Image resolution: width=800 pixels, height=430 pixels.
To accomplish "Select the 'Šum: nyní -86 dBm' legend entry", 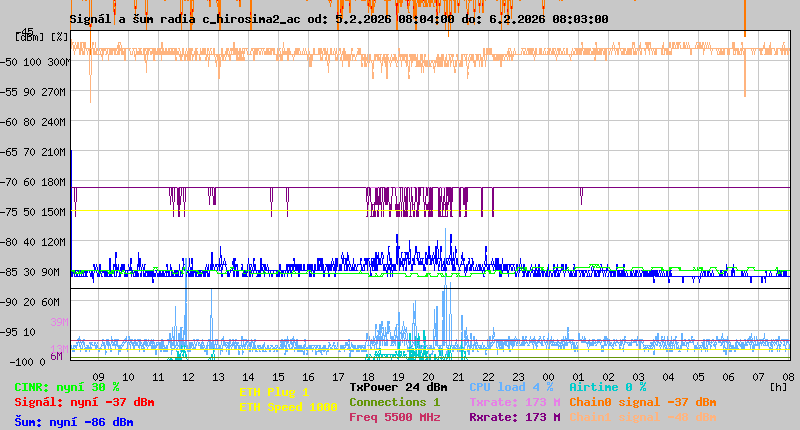I will (x=74, y=422).
